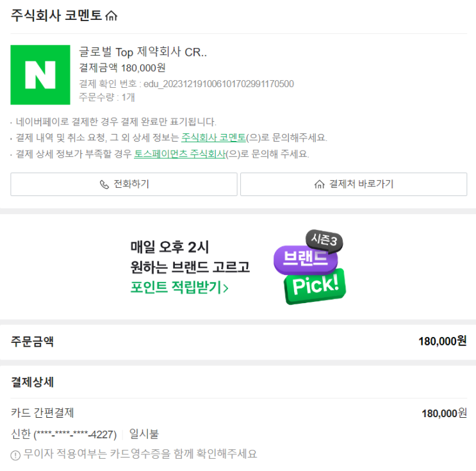Click the 신한 card number line
Image resolution: width=476 pixels, height=471 pixels.
[64, 434]
